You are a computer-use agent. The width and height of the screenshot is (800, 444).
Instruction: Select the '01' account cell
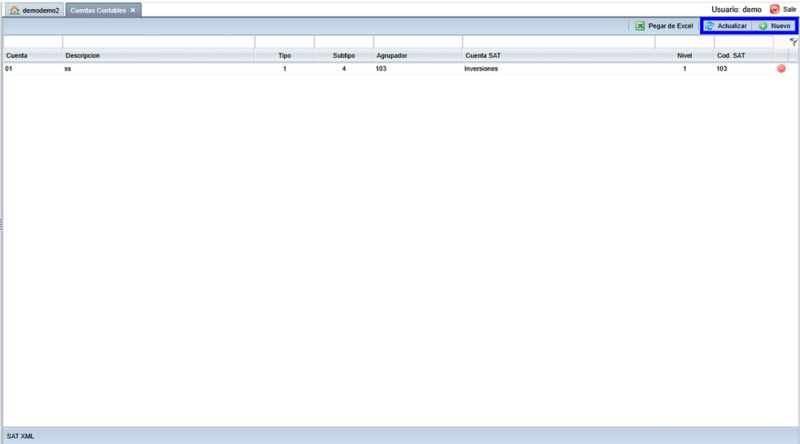[x=33, y=68]
